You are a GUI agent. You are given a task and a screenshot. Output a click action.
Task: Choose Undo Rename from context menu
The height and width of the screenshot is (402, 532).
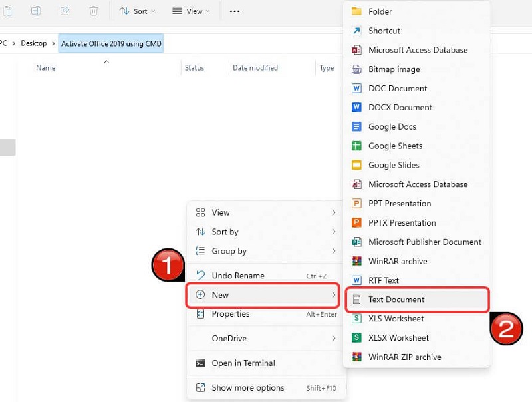coord(265,276)
